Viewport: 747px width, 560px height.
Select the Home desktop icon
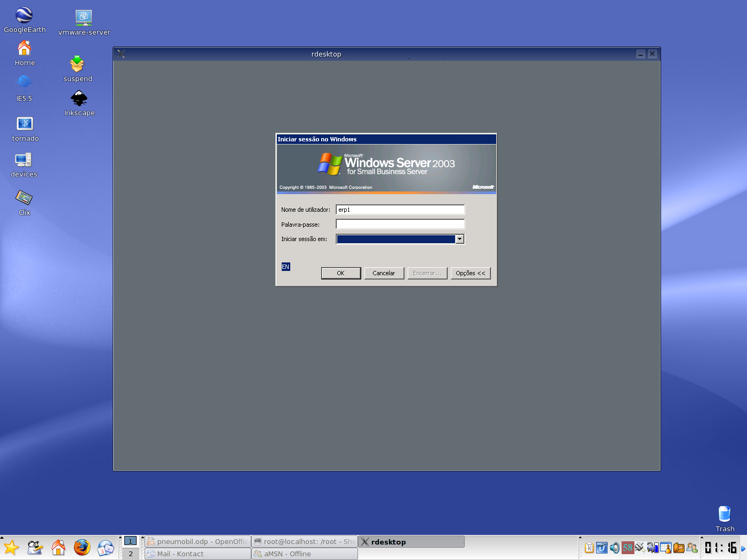coord(25,53)
